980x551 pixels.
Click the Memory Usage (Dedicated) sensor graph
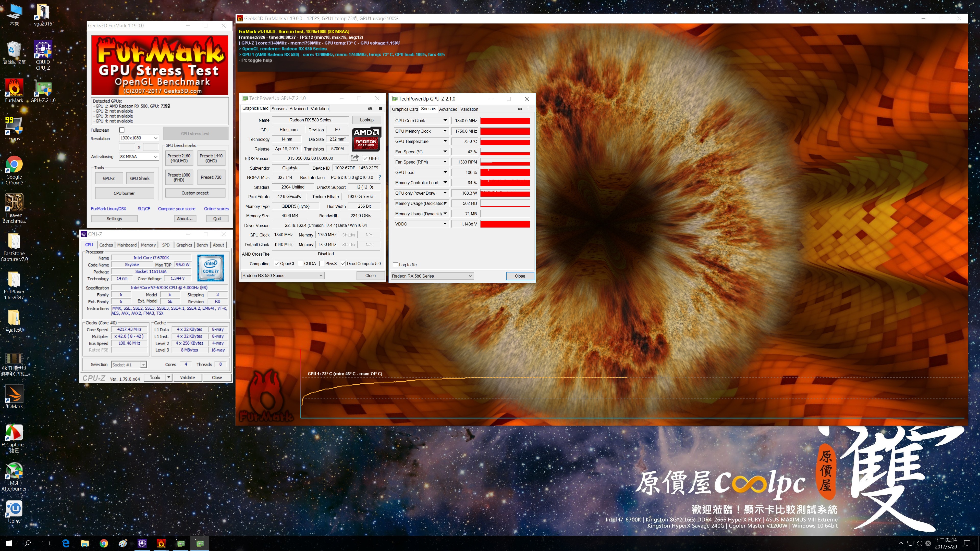(505, 204)
